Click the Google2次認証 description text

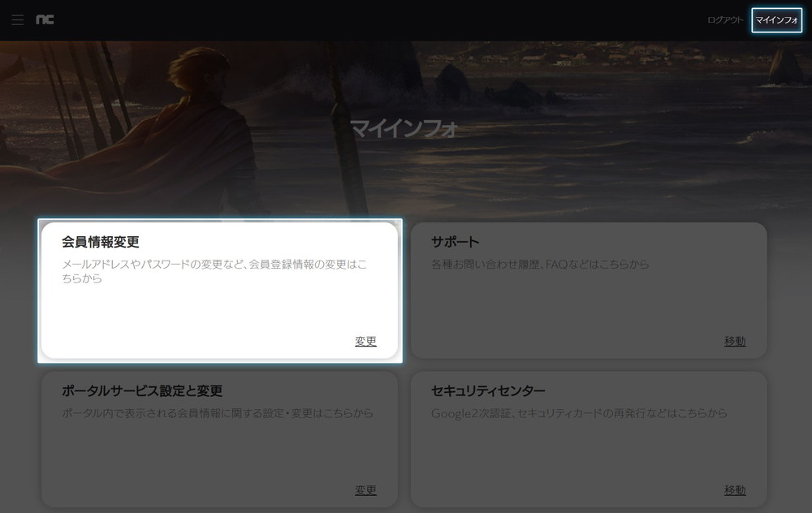coord(579,413)
